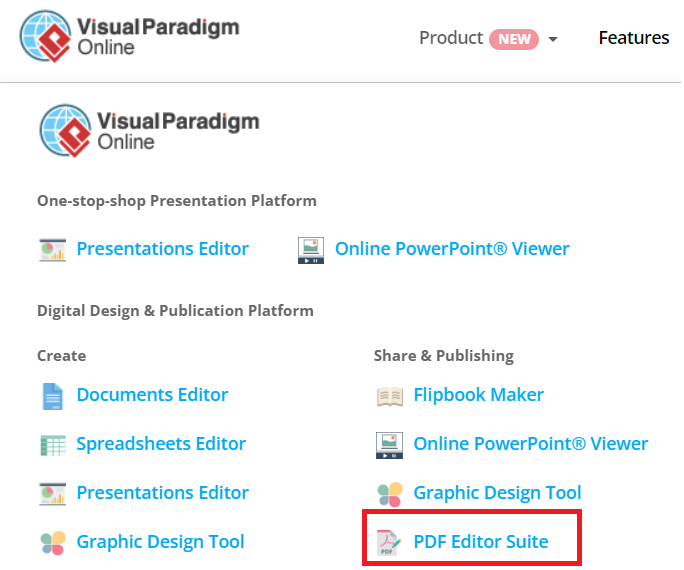Image resolution: width=684 pixels, height=570 pixels.
Task: Expand the Product dropdown arrow
Action: point(553,40)
